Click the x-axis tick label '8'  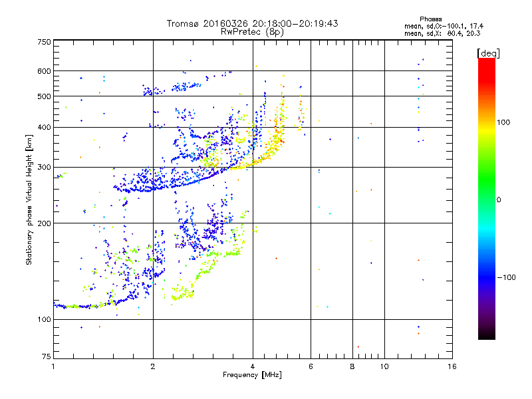pyautogui.click(x=352, y=366)
